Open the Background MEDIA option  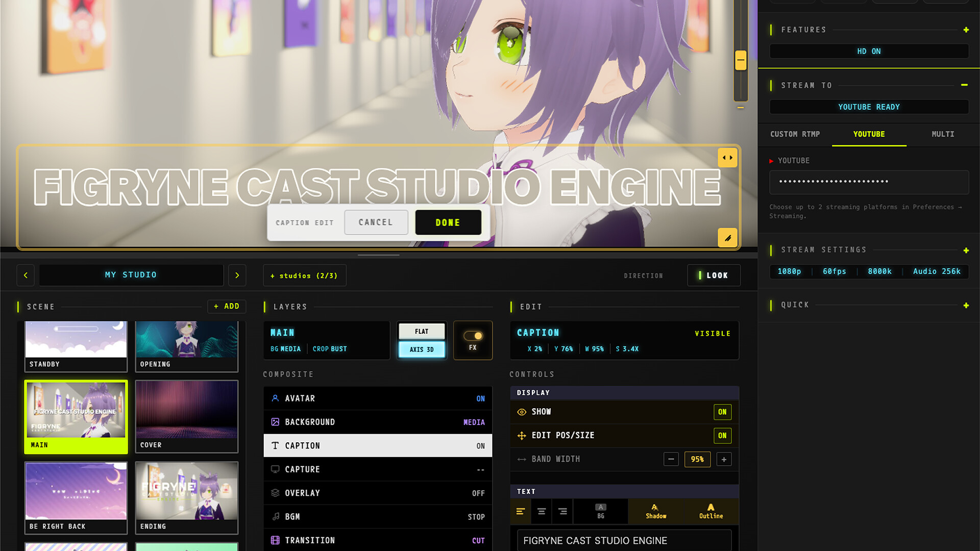[x=474, y=422]
